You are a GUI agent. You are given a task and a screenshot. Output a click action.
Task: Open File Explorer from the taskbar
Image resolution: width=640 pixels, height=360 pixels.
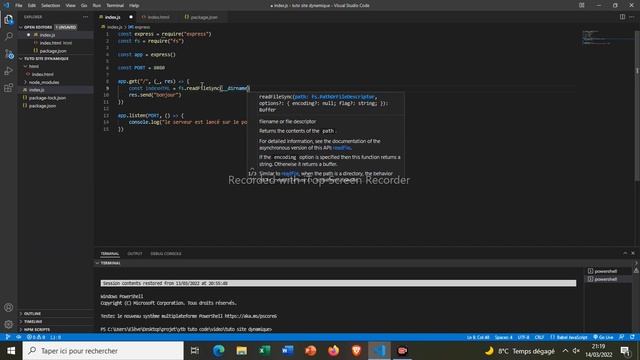tap(242, 351)
